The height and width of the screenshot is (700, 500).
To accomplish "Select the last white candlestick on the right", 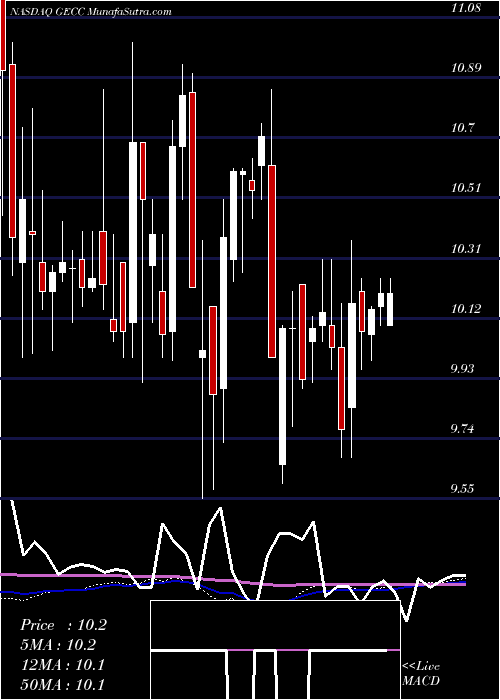I will tap(390, 309).
